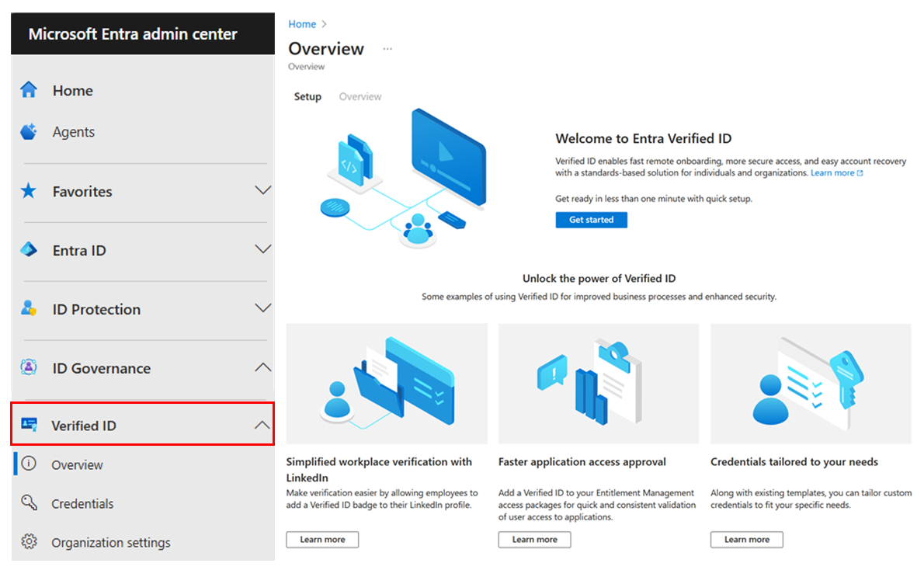Switch to the Setup tab
924x584 pixels.
(x=307, y=96)
